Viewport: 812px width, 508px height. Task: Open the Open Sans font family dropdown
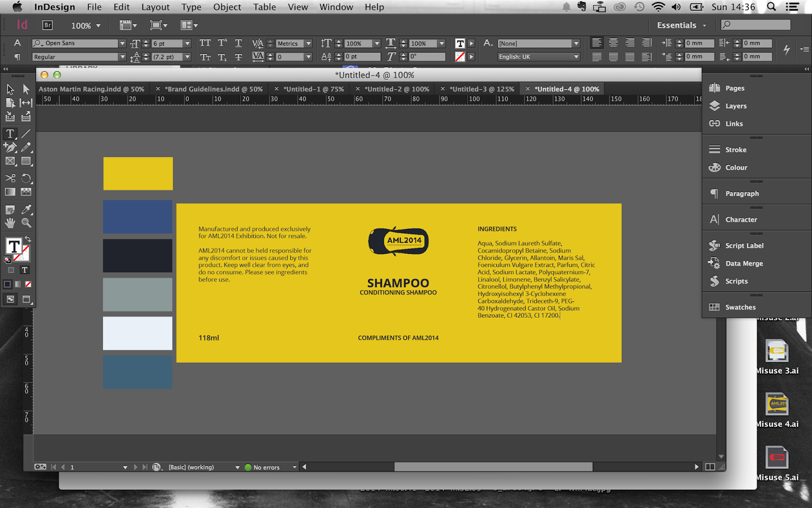(122, 44)
